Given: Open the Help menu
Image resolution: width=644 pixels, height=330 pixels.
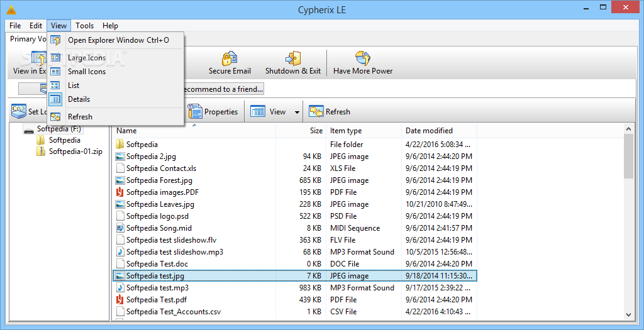Looking at the screenshot, I should (110, 25).
